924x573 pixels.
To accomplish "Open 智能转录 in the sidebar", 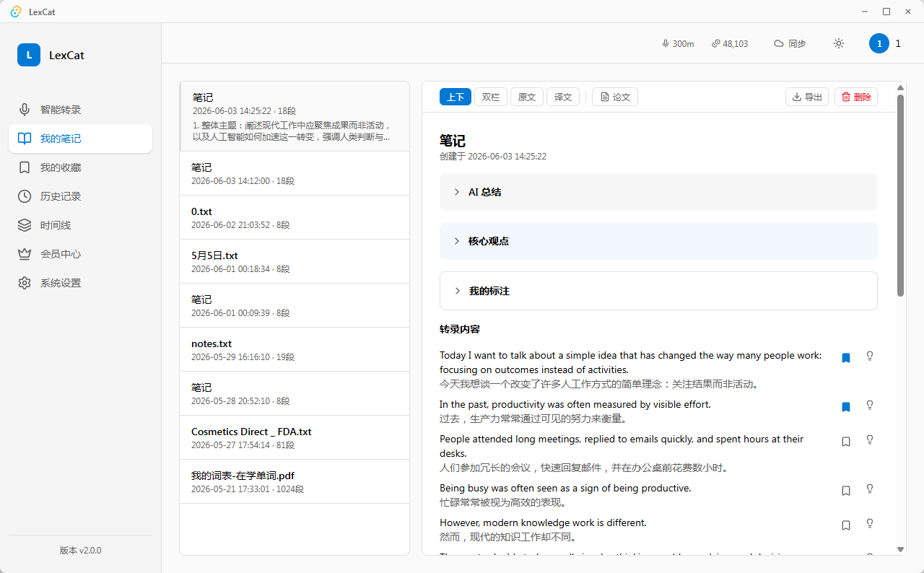I will click(x=80, y=110).
